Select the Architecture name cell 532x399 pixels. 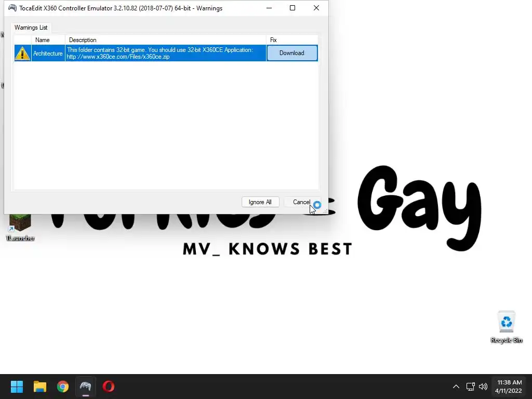click(48, 54)
